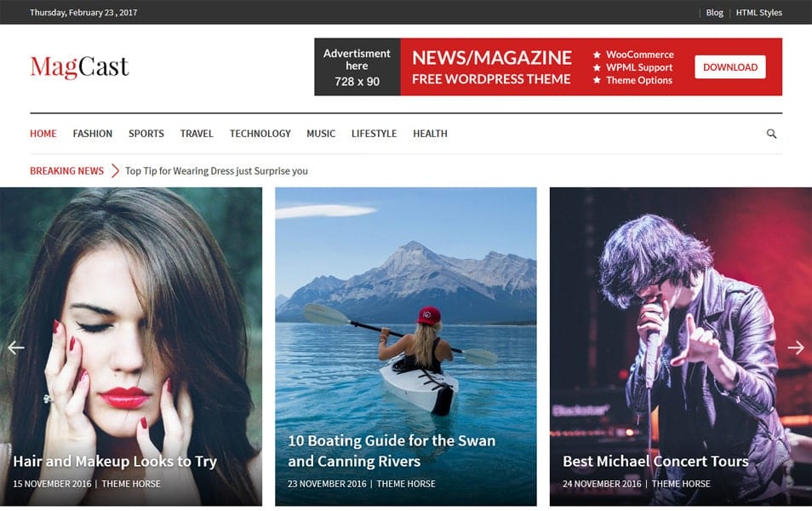Image resolution: width=812 pixels, height=511 pixels.
Task: Open the Blog link in the top bar
Action: pyautogui.click(x=714, y=12)
